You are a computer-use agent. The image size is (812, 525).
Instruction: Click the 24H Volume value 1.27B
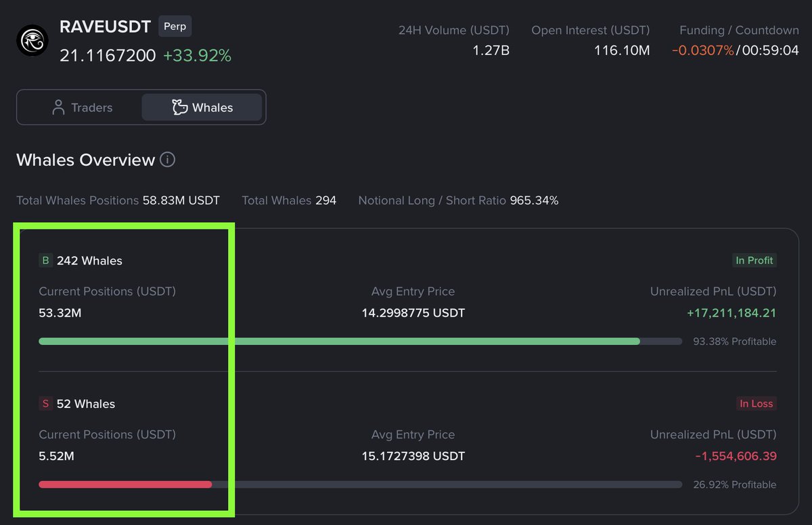click(491, 49)
